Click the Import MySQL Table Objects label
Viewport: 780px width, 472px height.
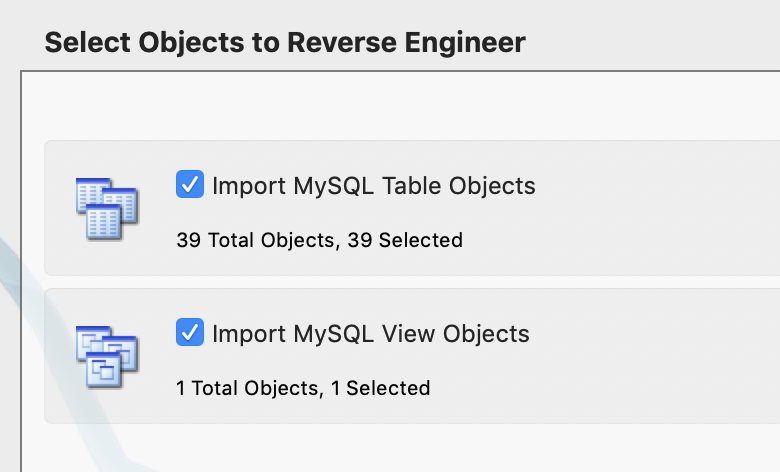[x=373, y=186]
